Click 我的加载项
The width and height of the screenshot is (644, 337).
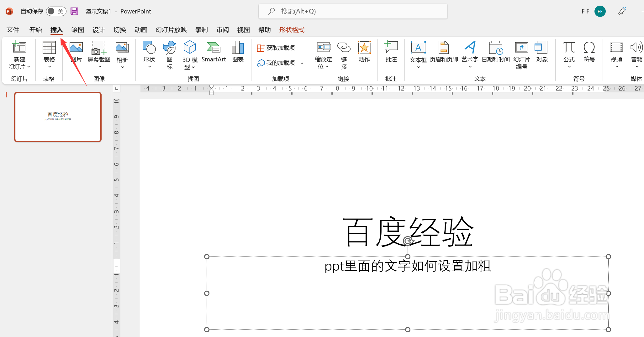[276, 63]
